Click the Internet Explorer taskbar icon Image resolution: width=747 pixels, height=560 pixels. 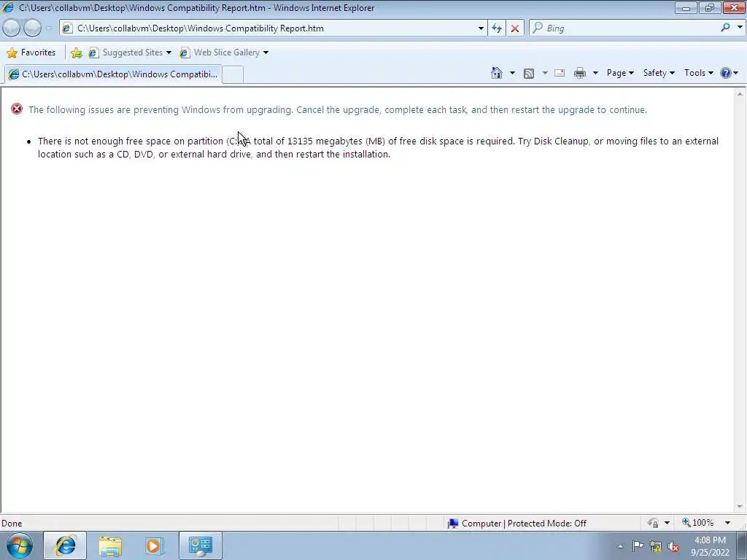tap(65, 545)
